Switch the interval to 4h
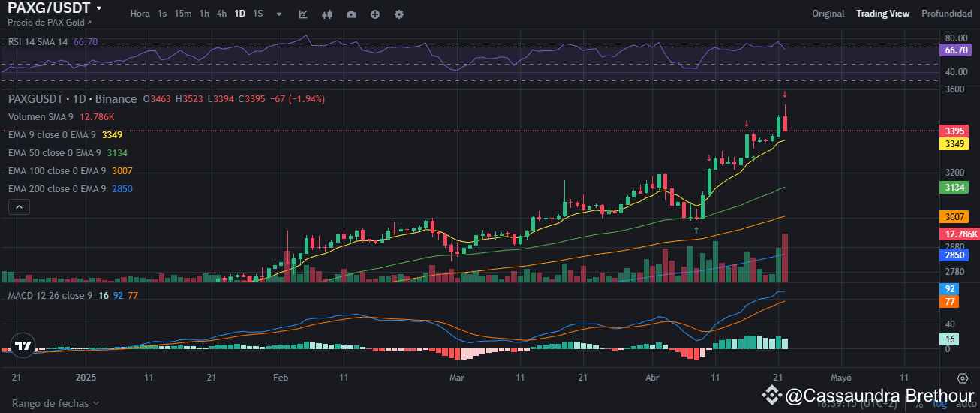 221,14
